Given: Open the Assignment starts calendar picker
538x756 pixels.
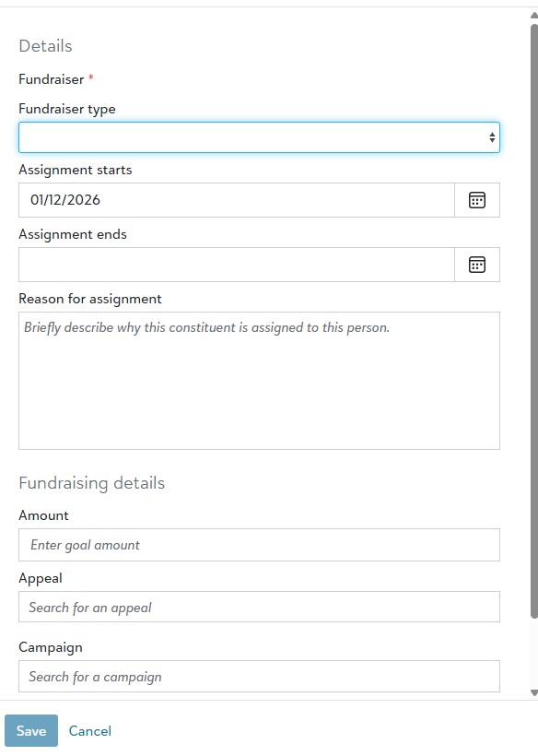Looking at the screenshot, I should click(x=477, y=200).
